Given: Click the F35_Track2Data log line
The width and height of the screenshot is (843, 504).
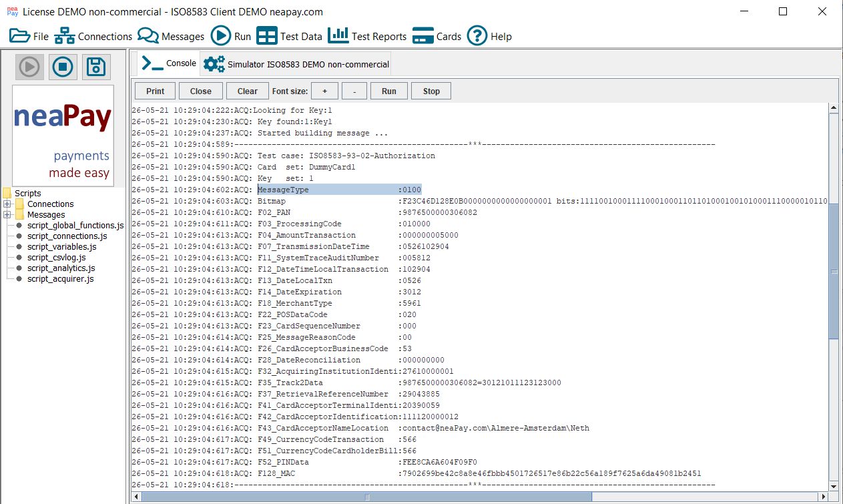Looking at the screenshot, I should pyautogui.click(x=346, y=383).
